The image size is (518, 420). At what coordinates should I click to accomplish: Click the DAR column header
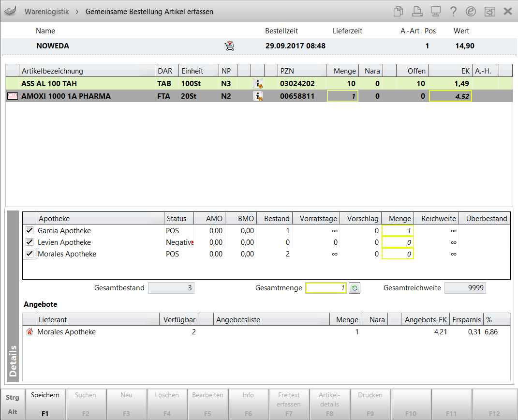point(167,71)
